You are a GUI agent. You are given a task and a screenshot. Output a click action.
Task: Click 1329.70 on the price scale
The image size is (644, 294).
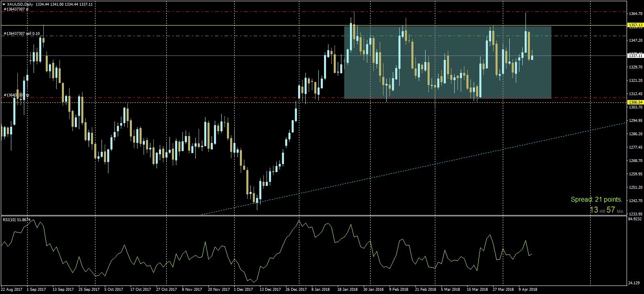click(636, 67)
